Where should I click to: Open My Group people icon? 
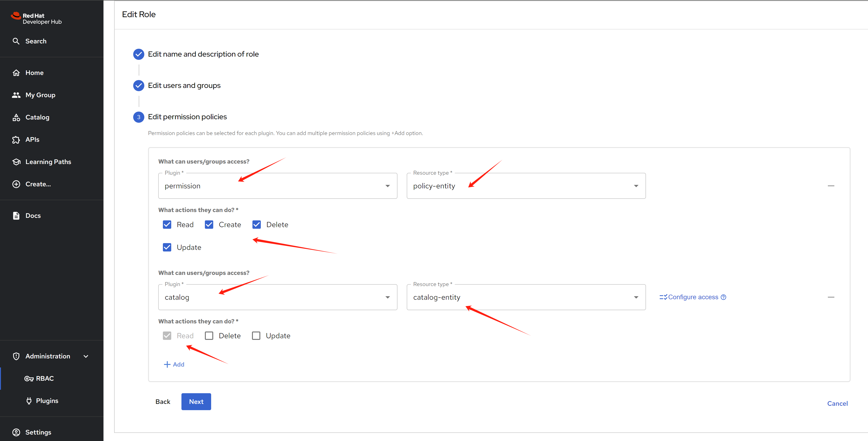point(16,95)
